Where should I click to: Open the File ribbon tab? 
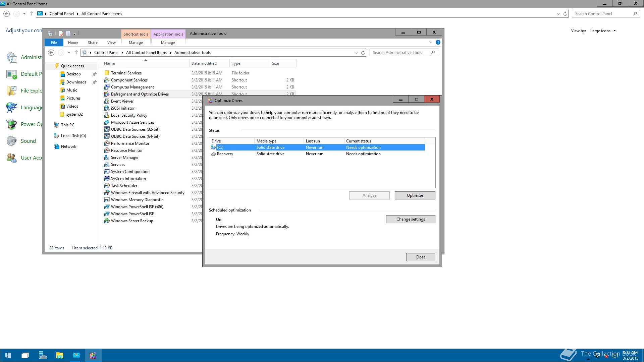coord(54,43)
